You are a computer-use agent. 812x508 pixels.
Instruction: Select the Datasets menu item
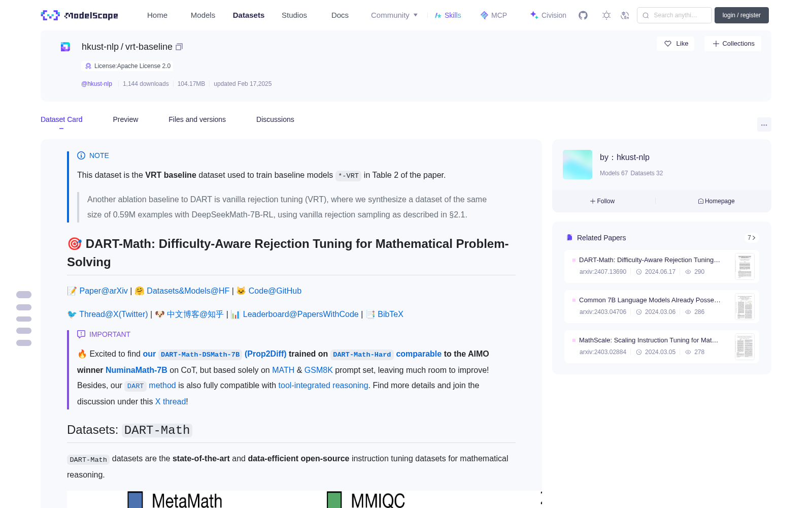pyautogui.click(x=249, y=15)
